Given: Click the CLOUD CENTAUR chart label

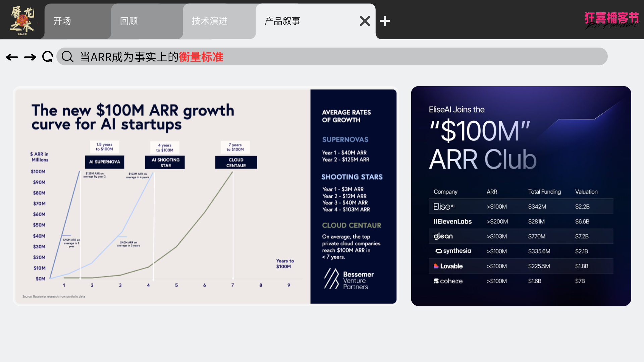Looking at the screenshot, I should 236,163.
